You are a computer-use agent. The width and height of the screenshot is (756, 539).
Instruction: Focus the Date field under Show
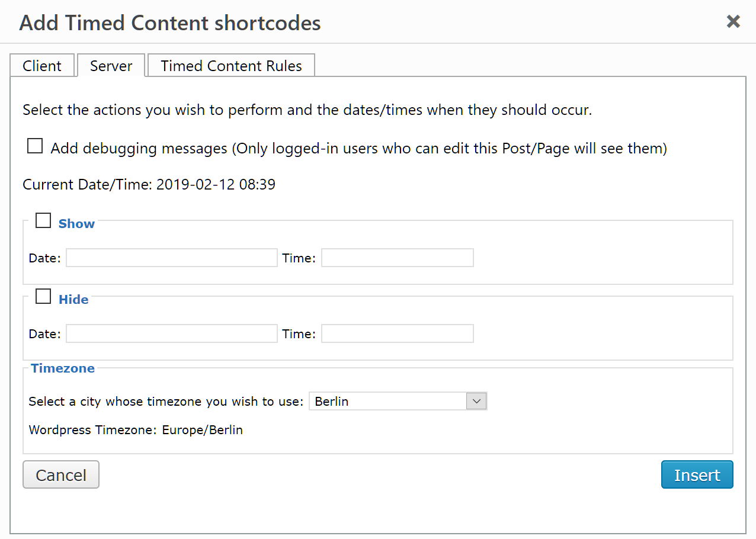click(x=172, y=258)
